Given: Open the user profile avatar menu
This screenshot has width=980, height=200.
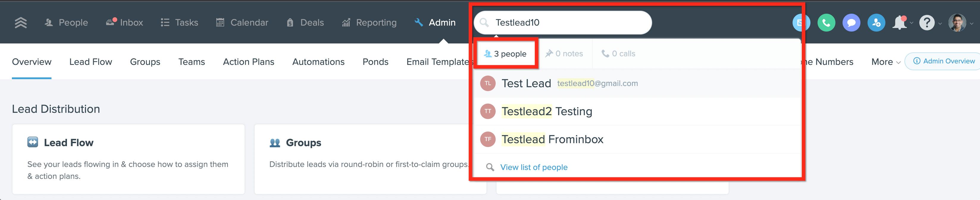Looking at the screenshot, I should coord(957,23).
